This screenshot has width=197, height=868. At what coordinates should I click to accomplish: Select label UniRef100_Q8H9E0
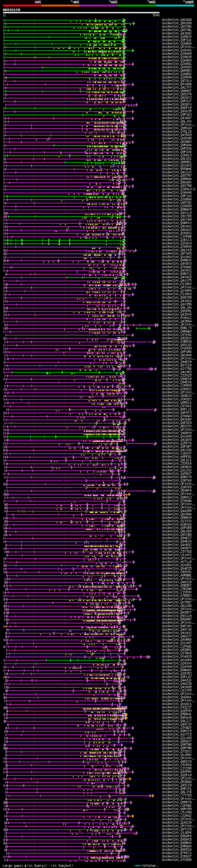pos(177,71)
